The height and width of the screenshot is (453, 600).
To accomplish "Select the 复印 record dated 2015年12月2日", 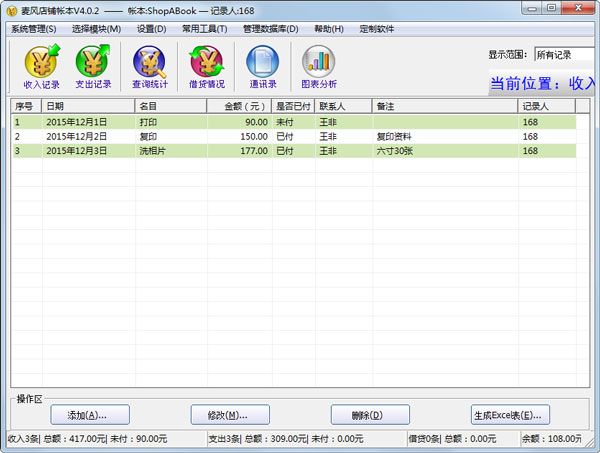I will click(x=294, y=137).
